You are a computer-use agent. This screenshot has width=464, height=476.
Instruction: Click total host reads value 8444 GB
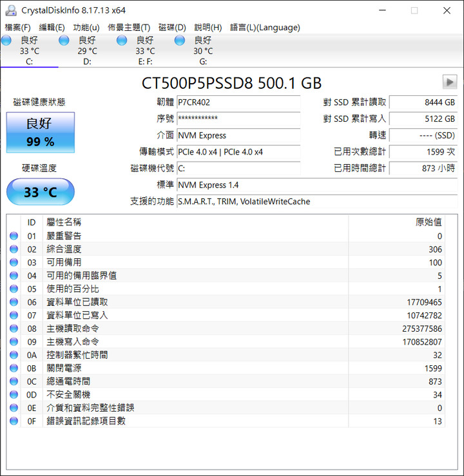click(423, 102)
